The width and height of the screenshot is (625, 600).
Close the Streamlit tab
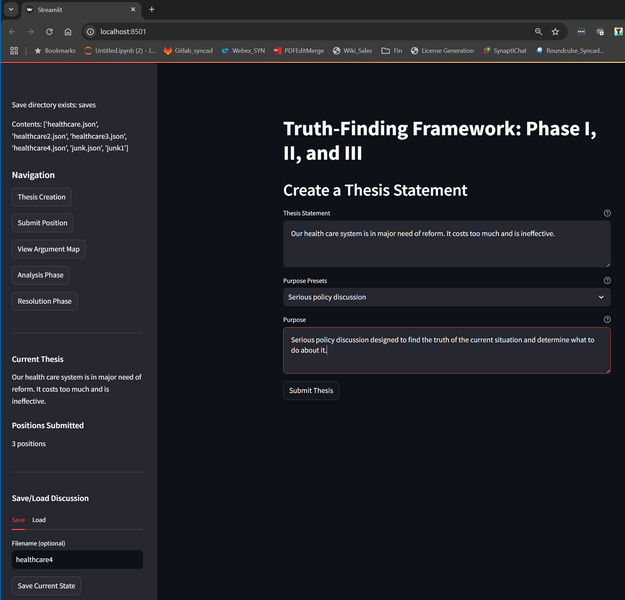[x=133, y=10]
